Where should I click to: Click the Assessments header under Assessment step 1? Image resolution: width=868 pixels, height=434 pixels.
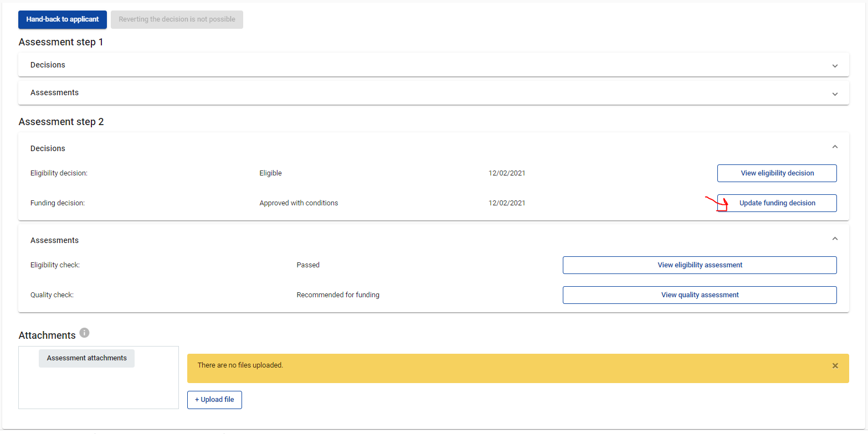coord(55,92)
